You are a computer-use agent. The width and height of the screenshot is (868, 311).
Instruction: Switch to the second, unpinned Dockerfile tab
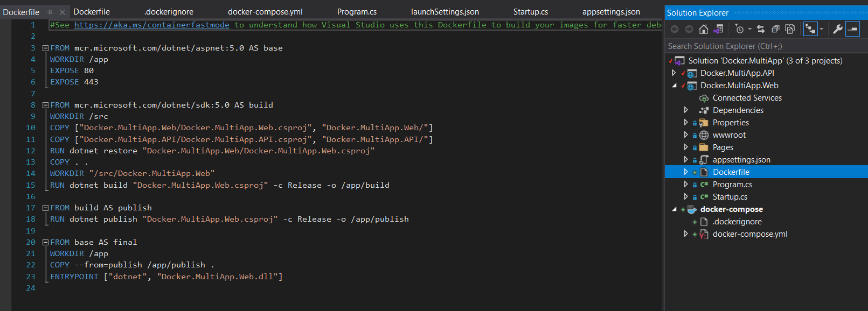click(x=92, y=11)
